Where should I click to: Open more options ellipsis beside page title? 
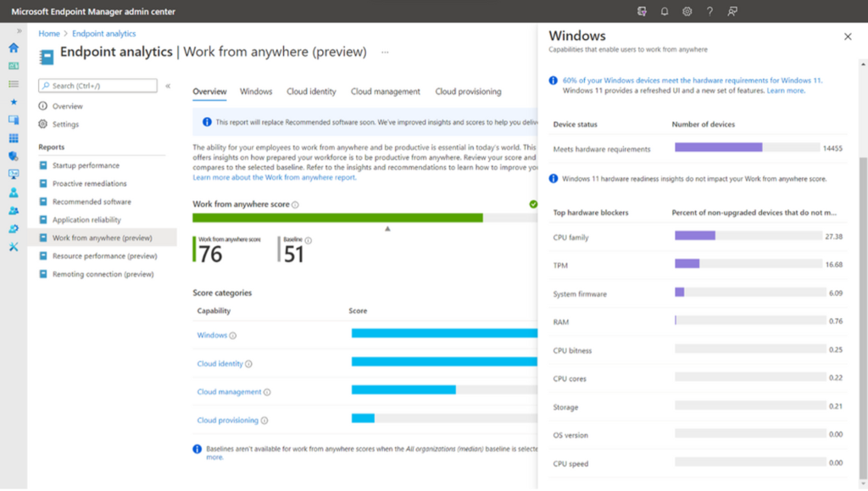(385, 53)
